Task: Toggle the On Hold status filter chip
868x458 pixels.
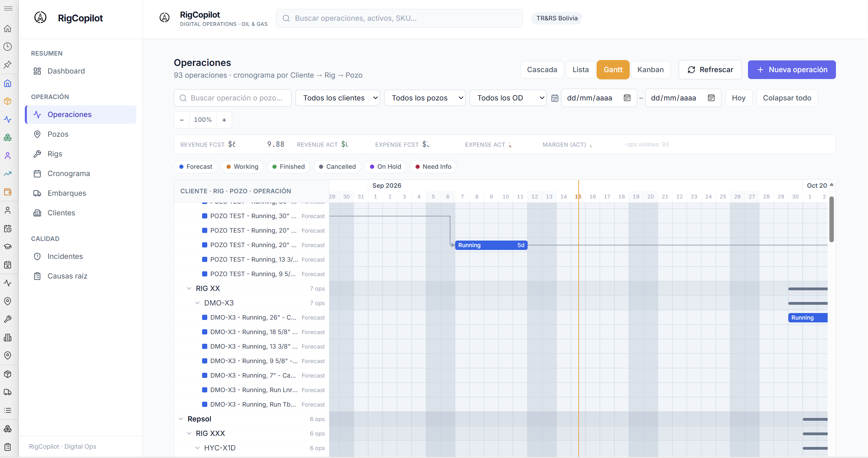Action: click(x=386, y=167)
